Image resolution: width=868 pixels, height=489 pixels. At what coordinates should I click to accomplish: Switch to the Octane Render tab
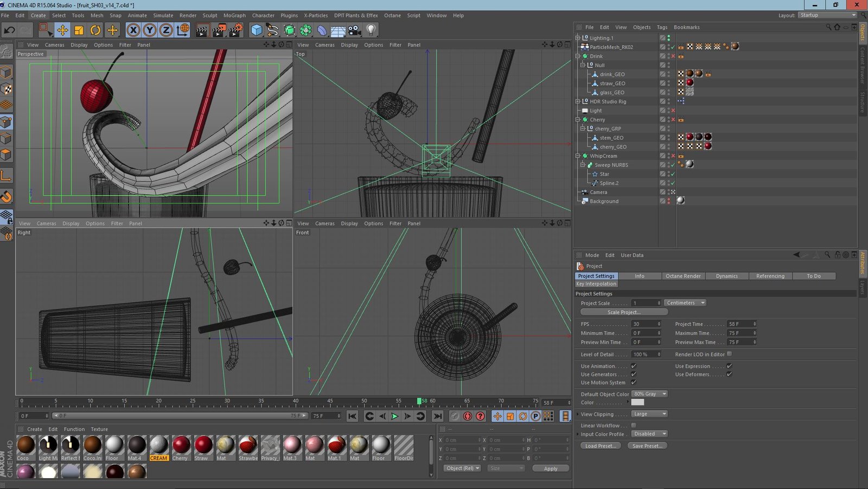683,276
